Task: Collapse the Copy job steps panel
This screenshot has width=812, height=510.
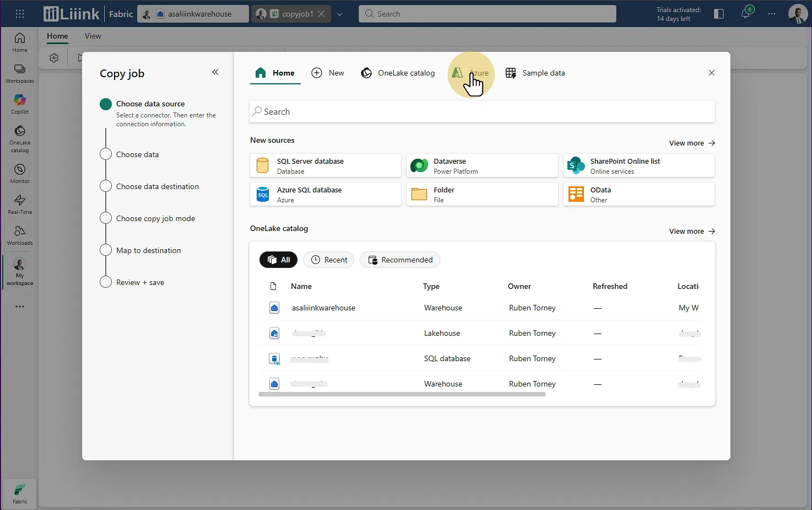Action: pos(215,72)
